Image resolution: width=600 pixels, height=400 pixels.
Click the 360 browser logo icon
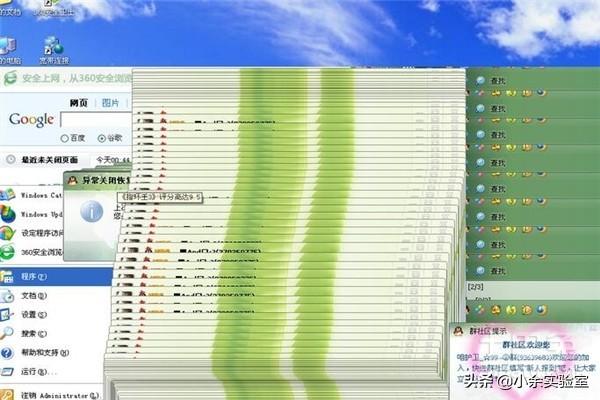(9, 76)
